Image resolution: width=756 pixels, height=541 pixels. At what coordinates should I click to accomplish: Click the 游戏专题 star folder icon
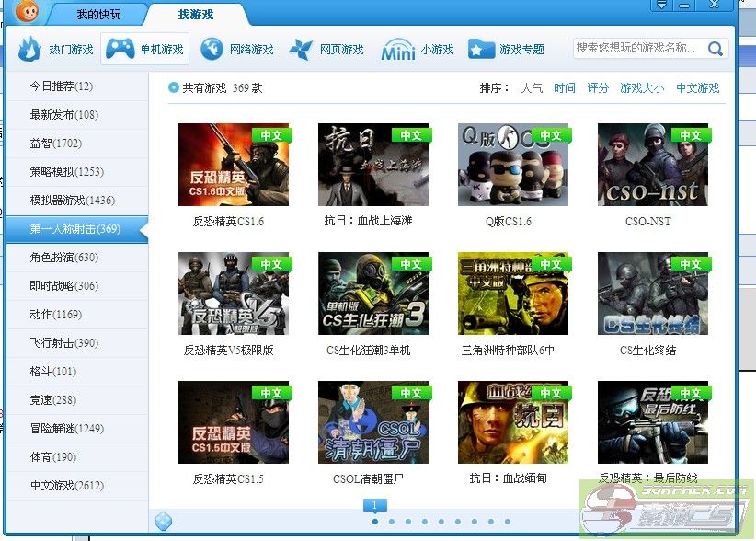[x=482, y=49]
